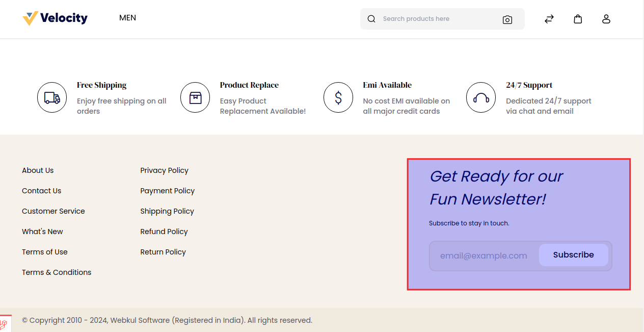644x332 pixels.
Task: Click the search magnifier icon
Action: 371,19
